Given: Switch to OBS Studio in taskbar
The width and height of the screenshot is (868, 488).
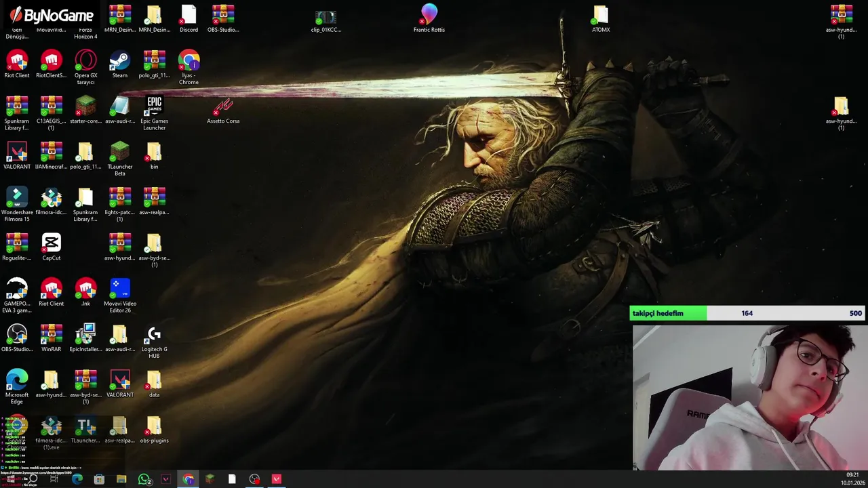Looking at the screenshot, I should 254,479.
